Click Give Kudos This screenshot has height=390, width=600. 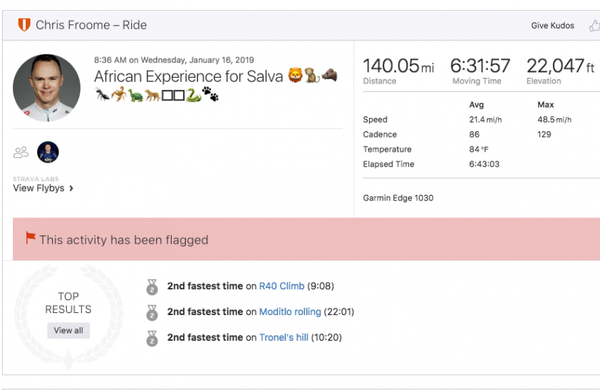pos(553,26)
